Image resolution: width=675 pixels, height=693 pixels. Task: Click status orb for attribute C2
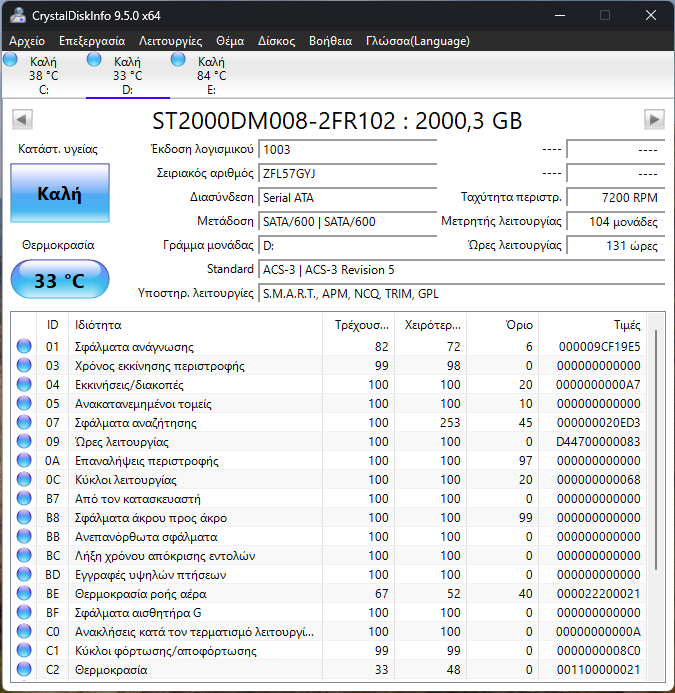click(24, 669)
